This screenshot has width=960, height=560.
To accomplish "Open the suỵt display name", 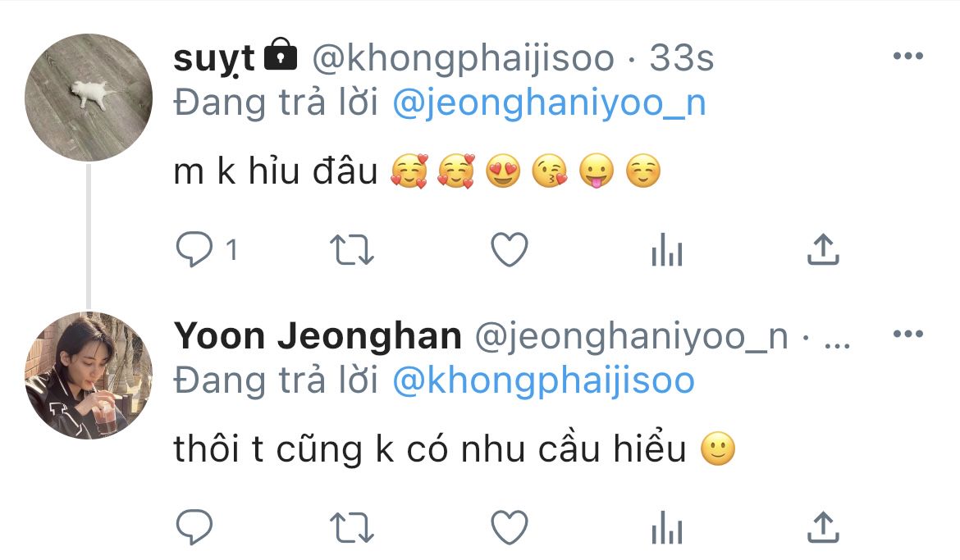I will (214, 58).
